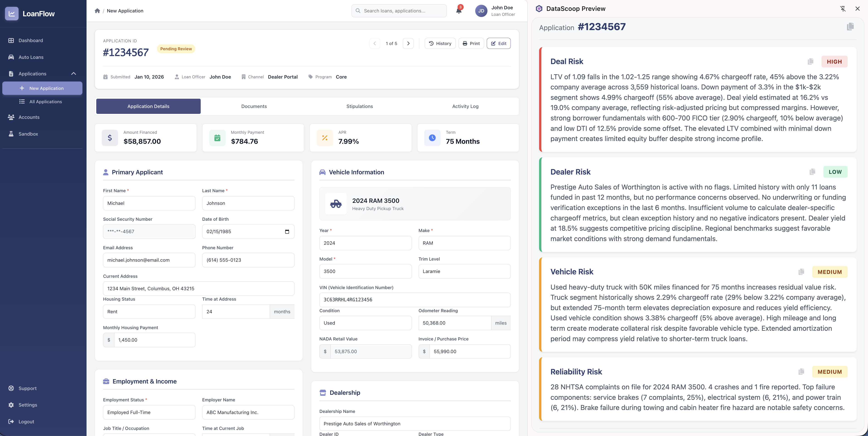Open notifications bell icon
Image resolution: width=868 pixels, height=436 pixels.
[x=459, y=10]
